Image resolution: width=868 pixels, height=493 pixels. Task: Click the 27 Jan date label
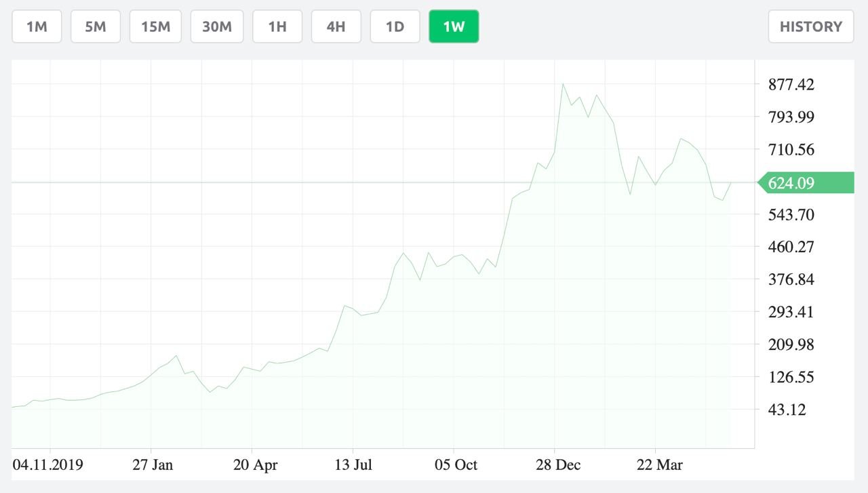click(x=153, y=465)
